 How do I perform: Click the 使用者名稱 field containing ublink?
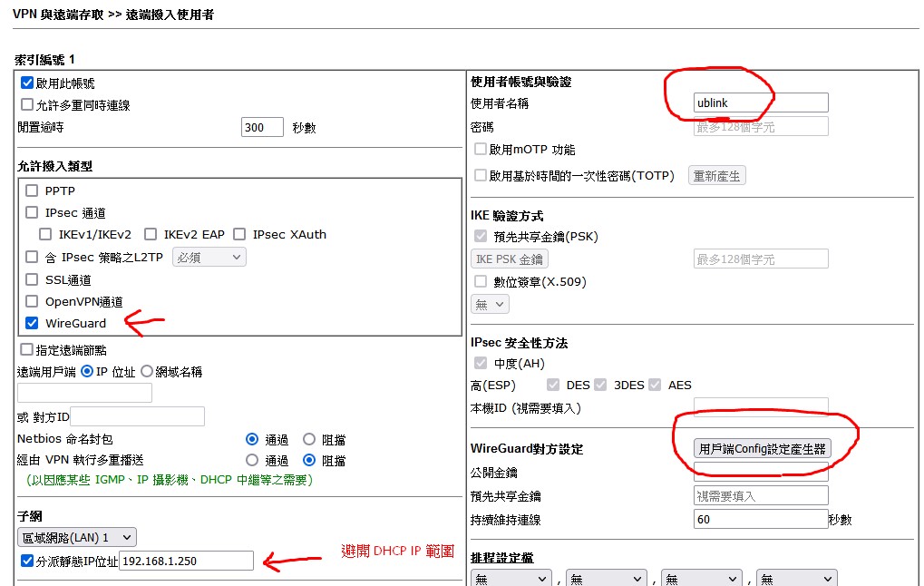pos(760,103)
